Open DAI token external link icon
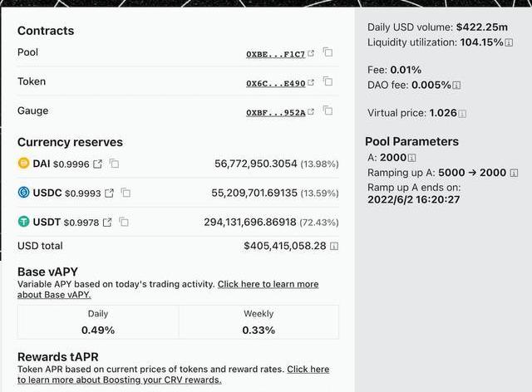The width and height of the screenshot is (532, 392). (97, 164)
